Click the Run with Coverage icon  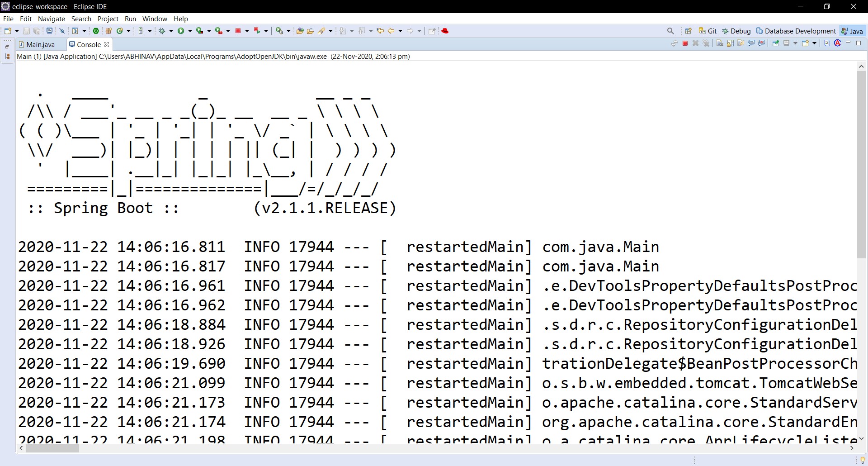point(200,31)
